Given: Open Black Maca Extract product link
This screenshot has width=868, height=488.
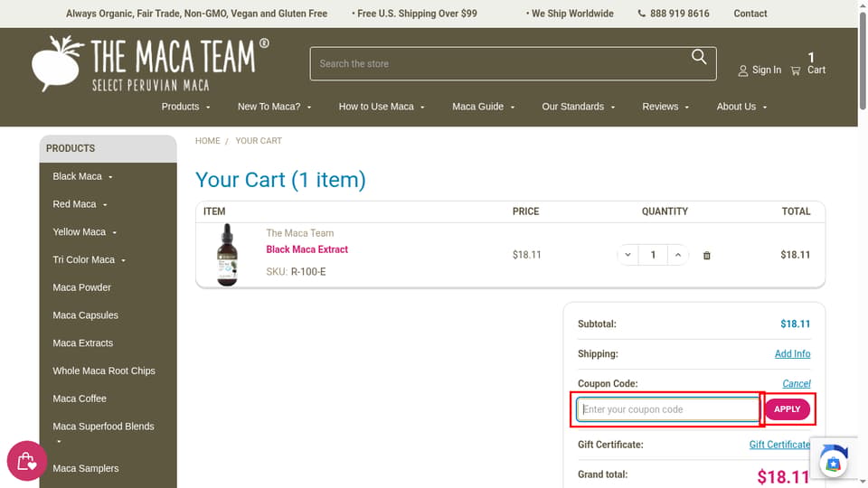Looking at the screenshot, I should coord(307,249).
